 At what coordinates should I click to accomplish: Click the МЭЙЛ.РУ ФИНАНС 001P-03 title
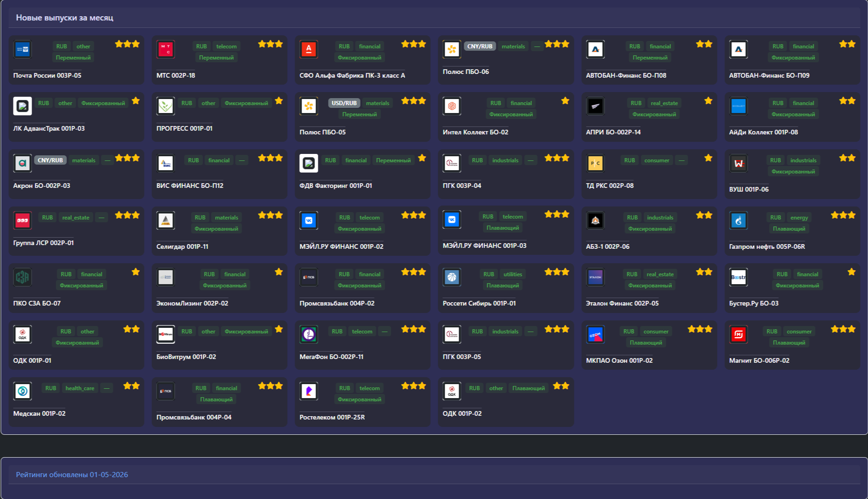485,246
